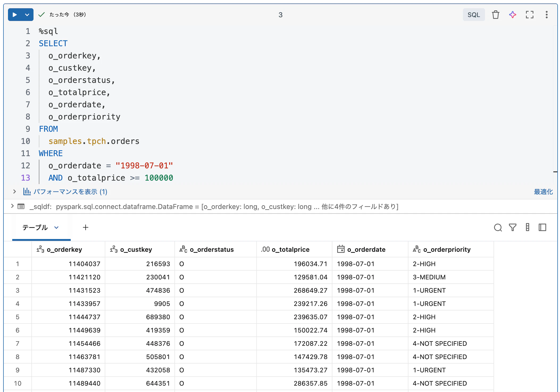
Task: Click the FROM keyword in the editor
Action: point(48,129)
